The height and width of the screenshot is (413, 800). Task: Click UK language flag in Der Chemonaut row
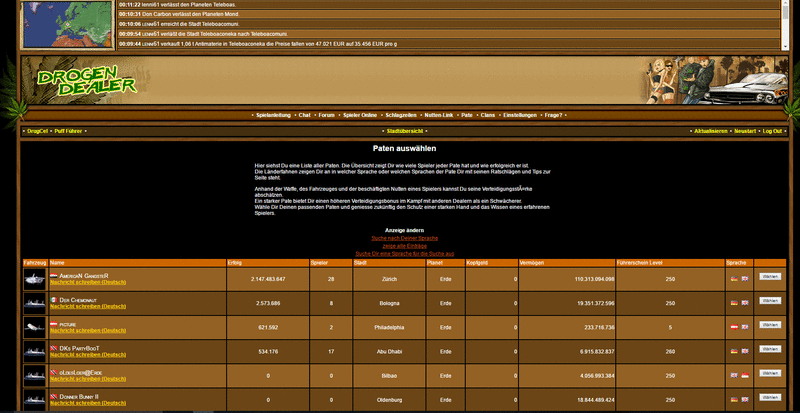click(x=745, y=303)
